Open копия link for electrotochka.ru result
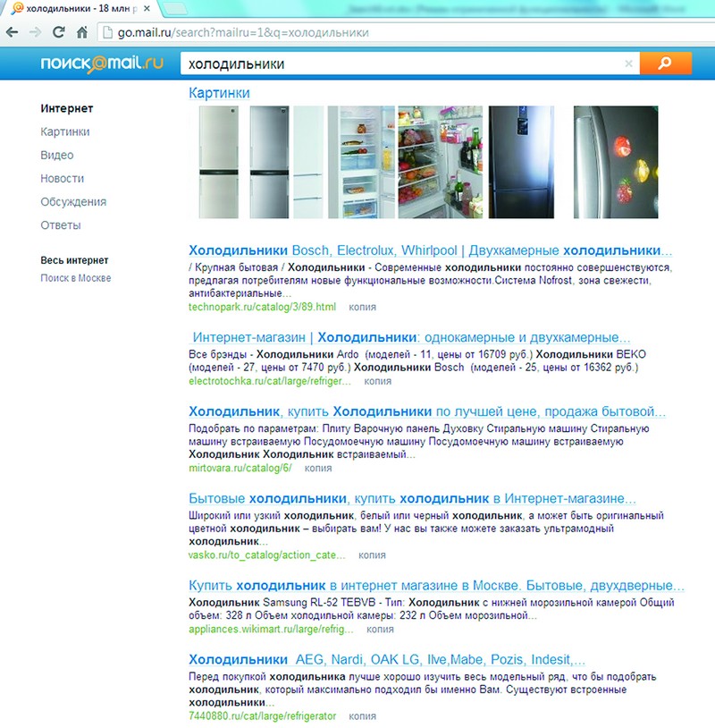 pyautogui.click(x=378, y=381)
